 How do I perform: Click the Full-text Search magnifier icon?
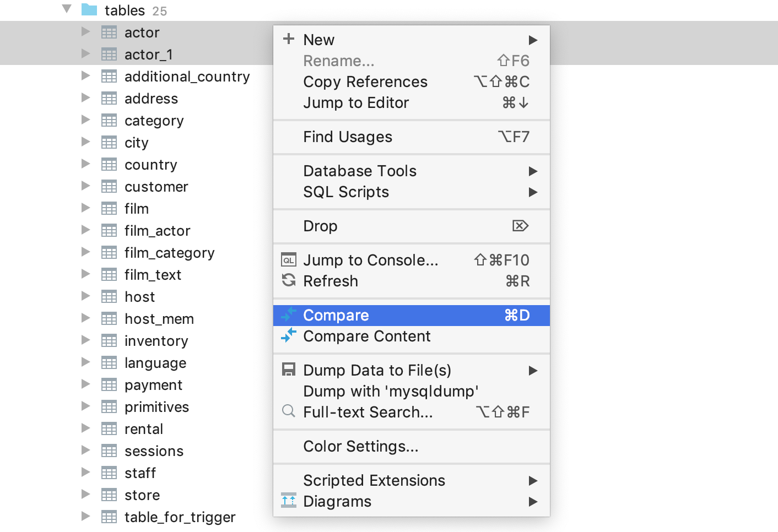click(289, 411)
